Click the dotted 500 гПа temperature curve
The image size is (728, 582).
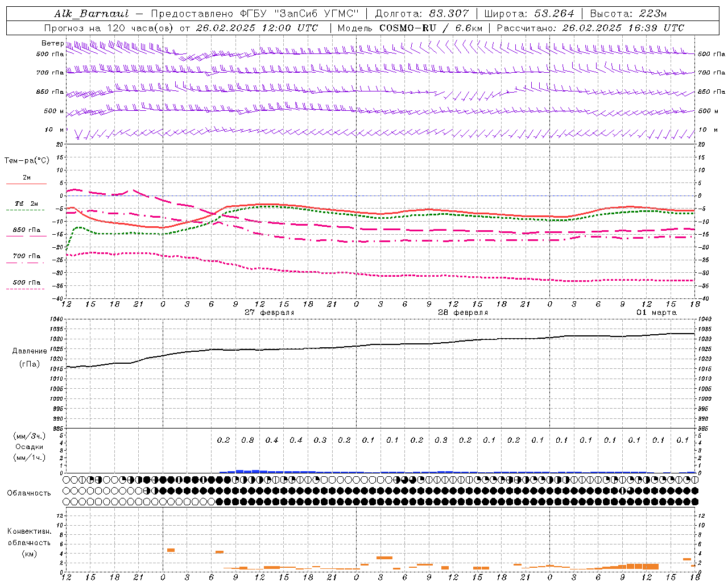(380, 276)
